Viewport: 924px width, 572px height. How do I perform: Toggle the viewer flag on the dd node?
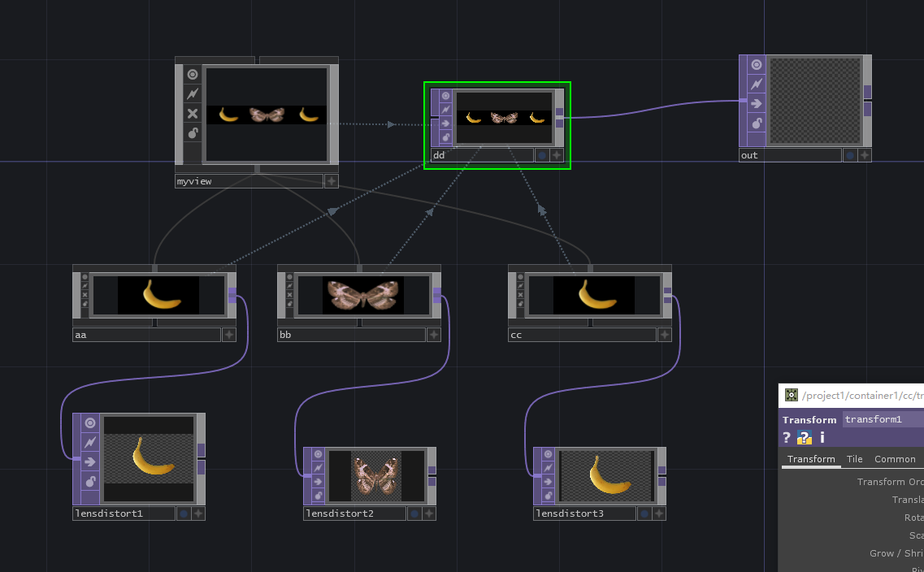445,97
